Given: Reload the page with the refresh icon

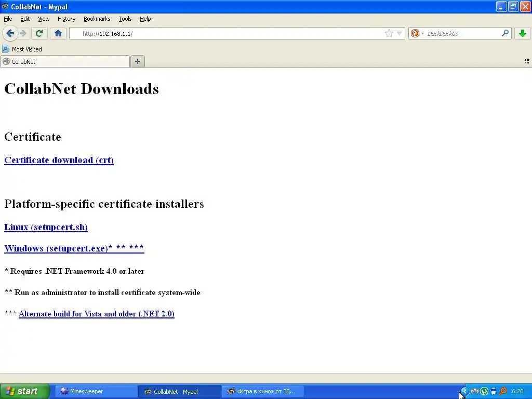Looking at the screenshot, I should click(39, 33).
